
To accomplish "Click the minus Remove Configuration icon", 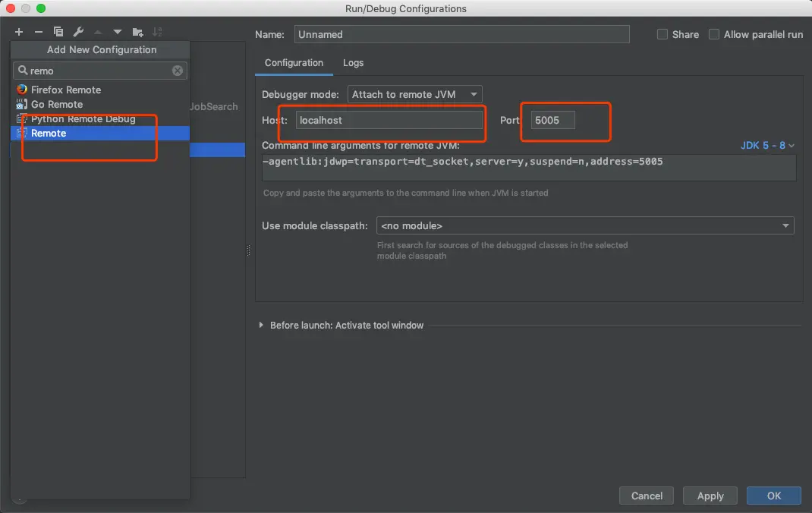I will coord(38,32).
